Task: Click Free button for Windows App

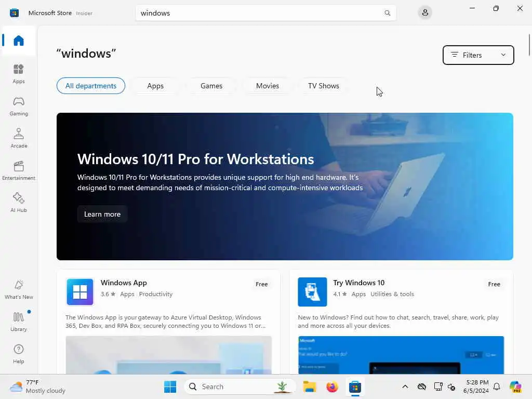Action: [262, 284]
